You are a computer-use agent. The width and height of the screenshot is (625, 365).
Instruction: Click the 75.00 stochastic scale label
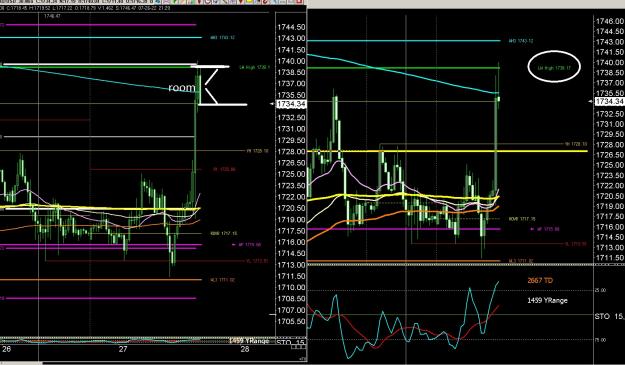(600, 340)
